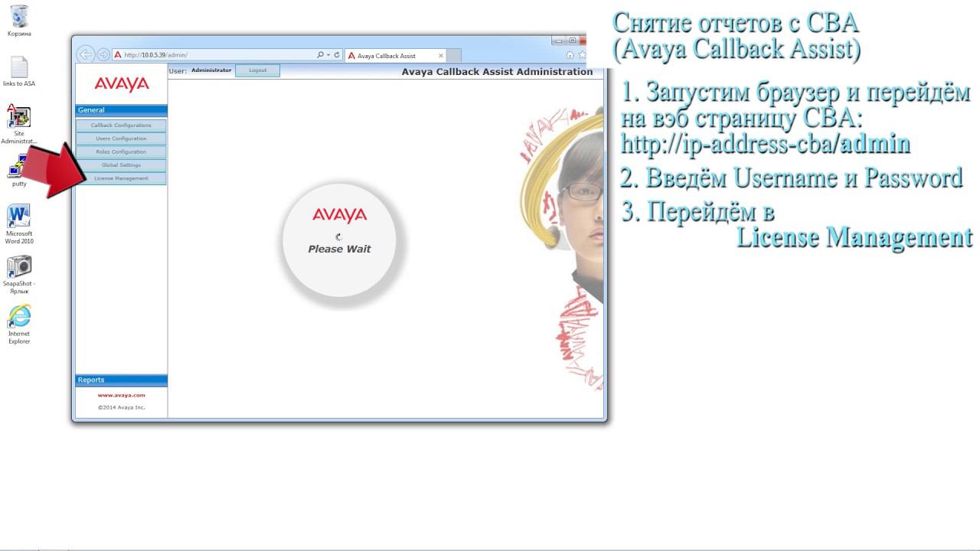This screenshot has height=551, width=980.
Task: Go forward with the browser Forward arrow
Action: [103, 54]
